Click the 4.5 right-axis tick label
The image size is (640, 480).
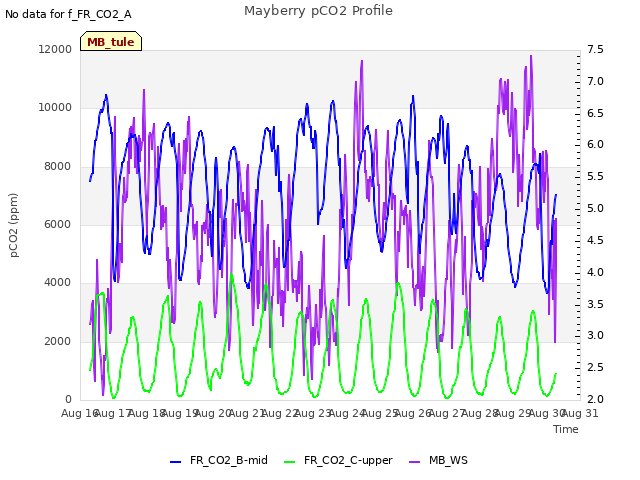(596, 240)
